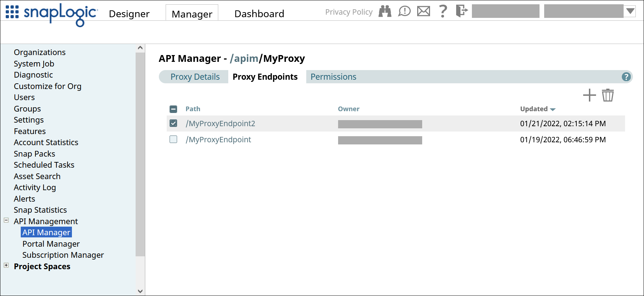Open Scheduled Tasks
The image size is (644, 296).
tap(44, 165)
